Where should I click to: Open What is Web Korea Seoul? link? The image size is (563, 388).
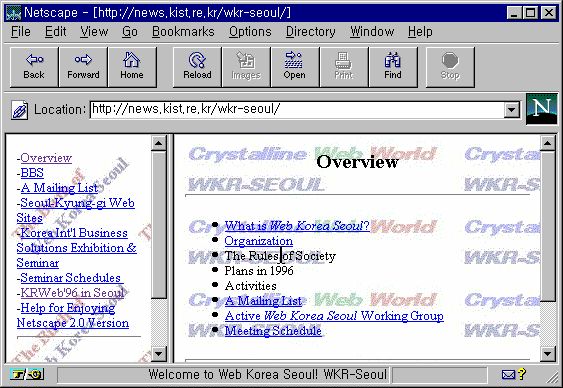pos(297,226)
